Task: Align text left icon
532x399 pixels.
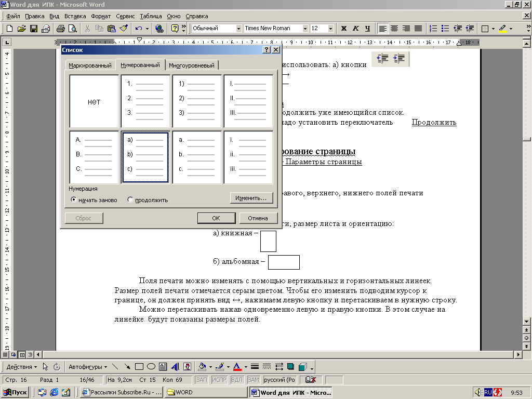Action: point(382,29)
